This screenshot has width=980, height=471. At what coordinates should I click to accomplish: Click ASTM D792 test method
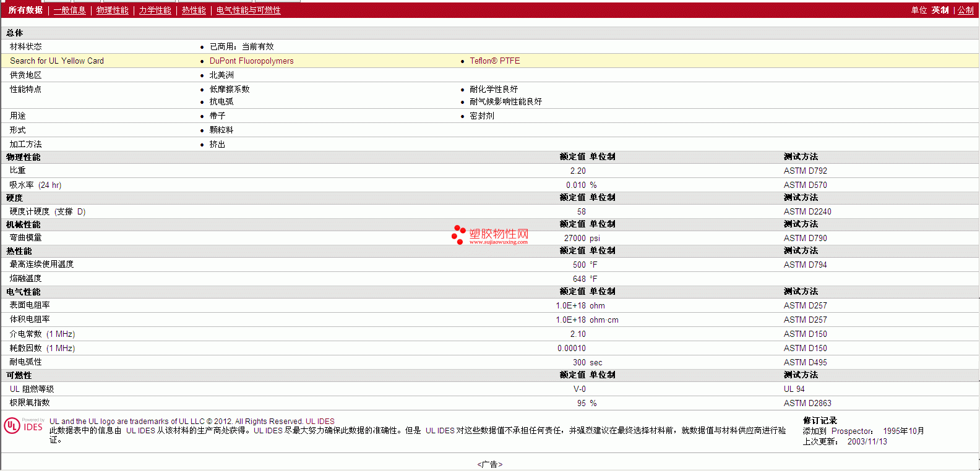click(x=806, y=171)
